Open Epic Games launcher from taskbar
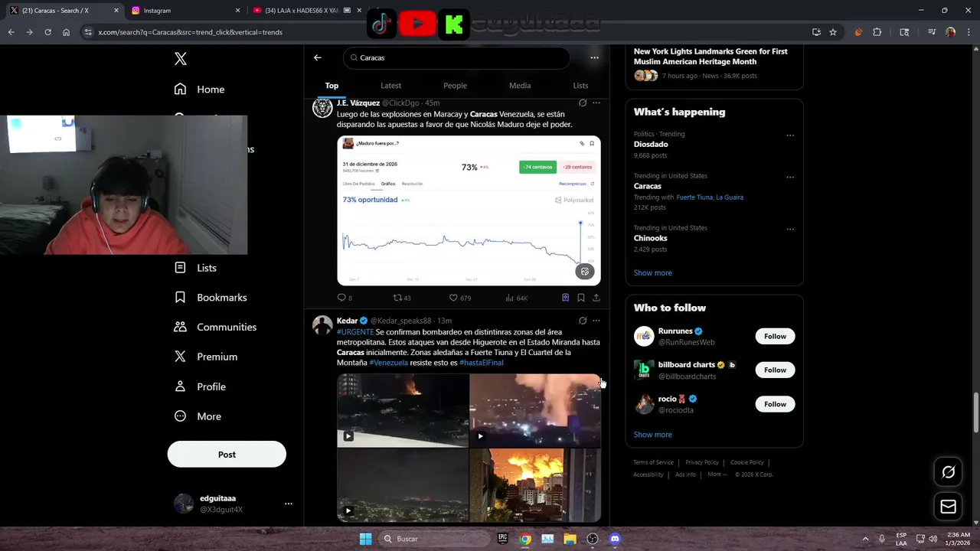The height and width of the screenshot is (551, 980). click(502, 539)
